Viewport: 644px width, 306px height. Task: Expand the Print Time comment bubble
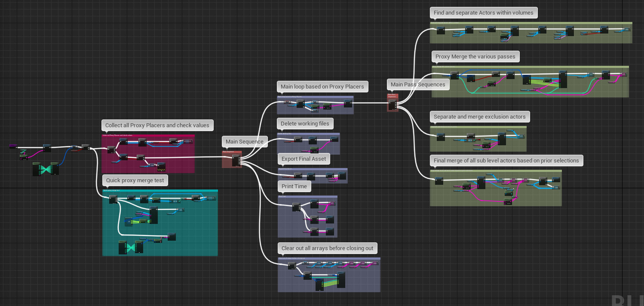coord(294,186)
